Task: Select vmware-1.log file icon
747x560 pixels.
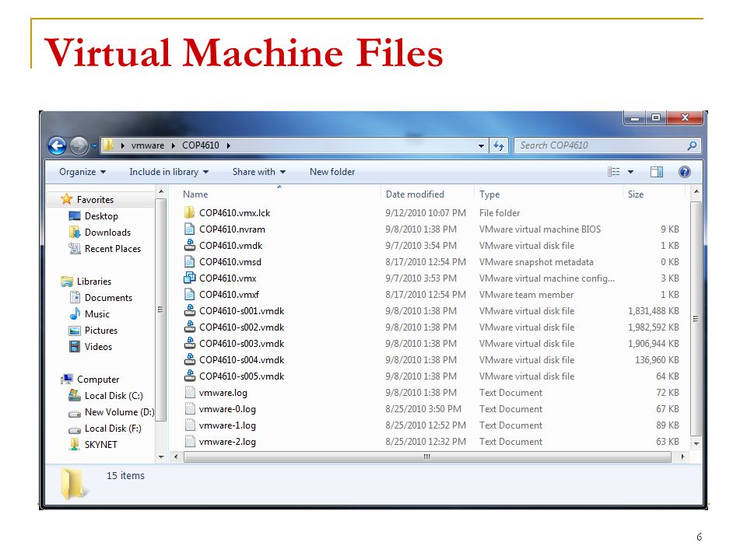Action: point(190,425)
